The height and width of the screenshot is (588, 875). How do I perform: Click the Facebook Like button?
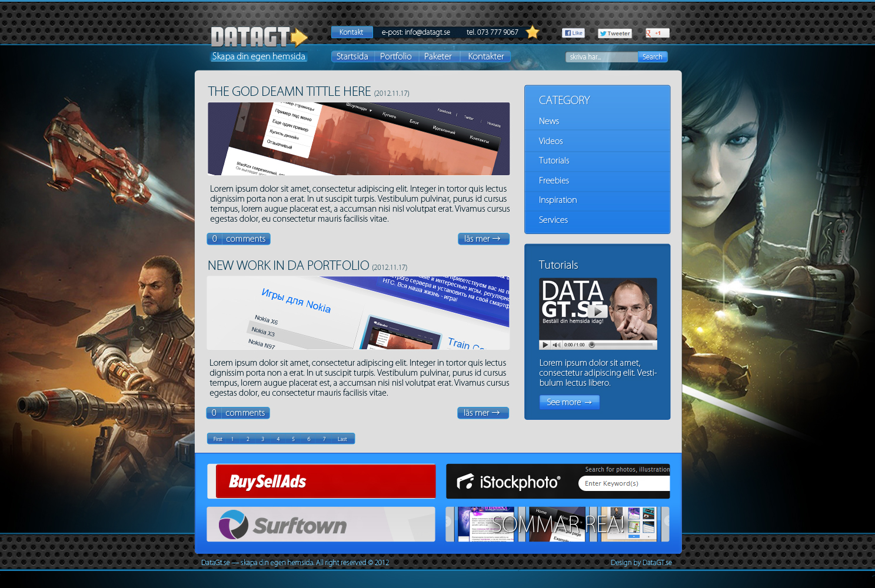click(573, 33)
